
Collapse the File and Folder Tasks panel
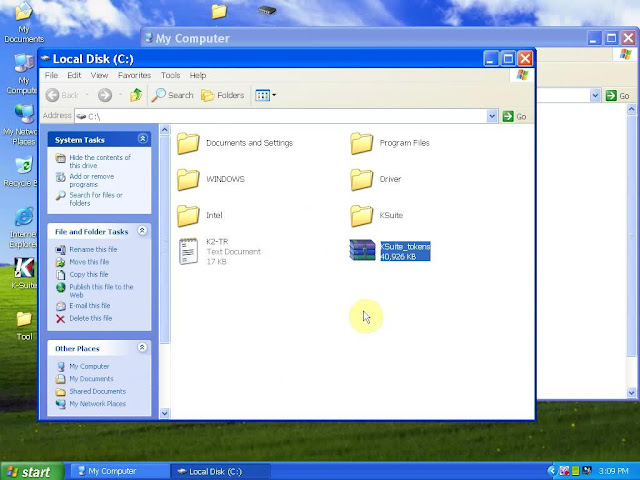pos(142,231)
